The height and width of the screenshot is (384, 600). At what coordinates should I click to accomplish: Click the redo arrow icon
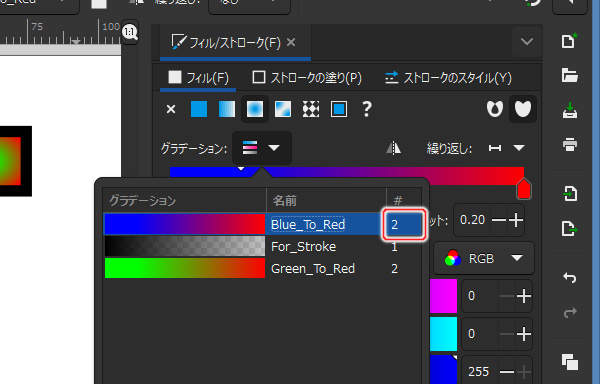(x=569, y=312)
